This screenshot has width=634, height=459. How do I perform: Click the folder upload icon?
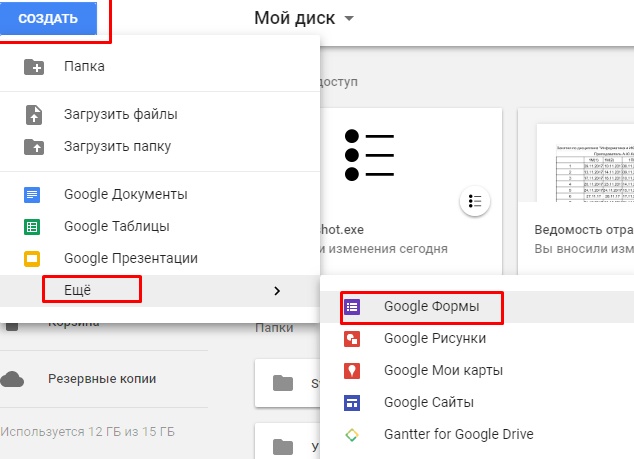click(x=34, y=147)
